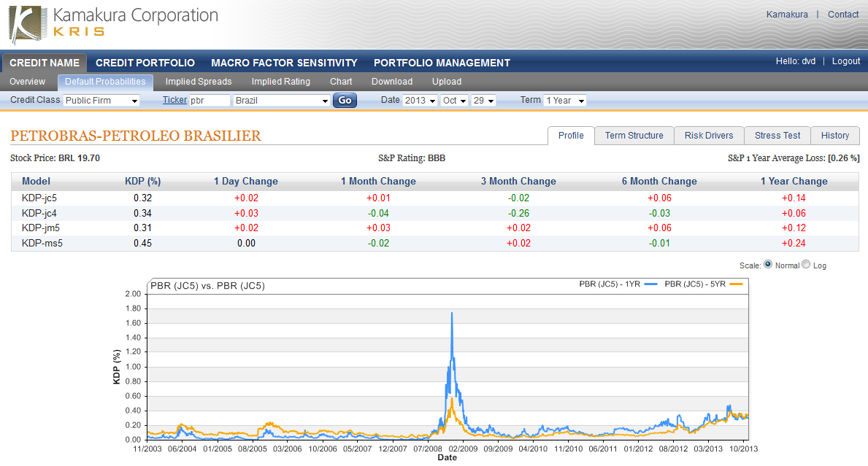Select the Log scale radio button

pyautogui.click(x=806, y=265)
